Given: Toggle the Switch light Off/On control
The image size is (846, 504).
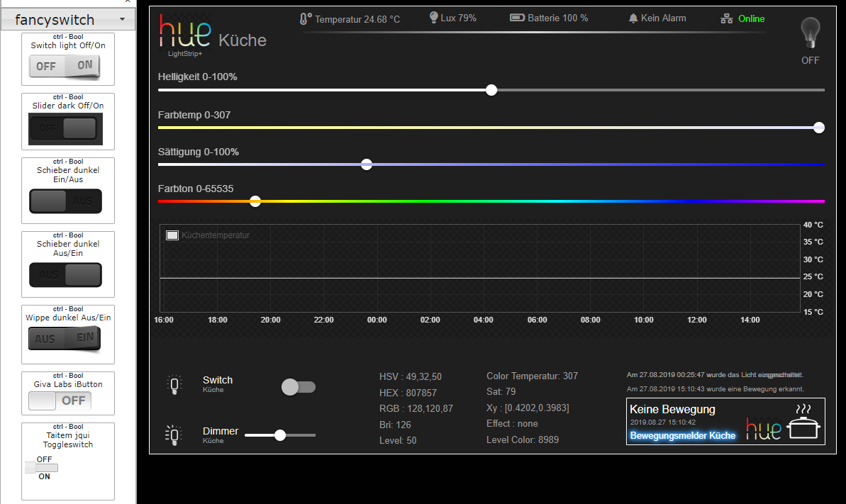Looking at the screenshot, I should pyautogui.click(x=66, y=65).
